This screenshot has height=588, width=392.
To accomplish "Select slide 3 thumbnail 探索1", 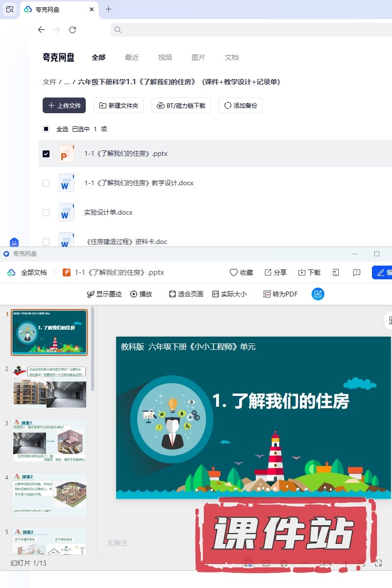I will point(49,441).
